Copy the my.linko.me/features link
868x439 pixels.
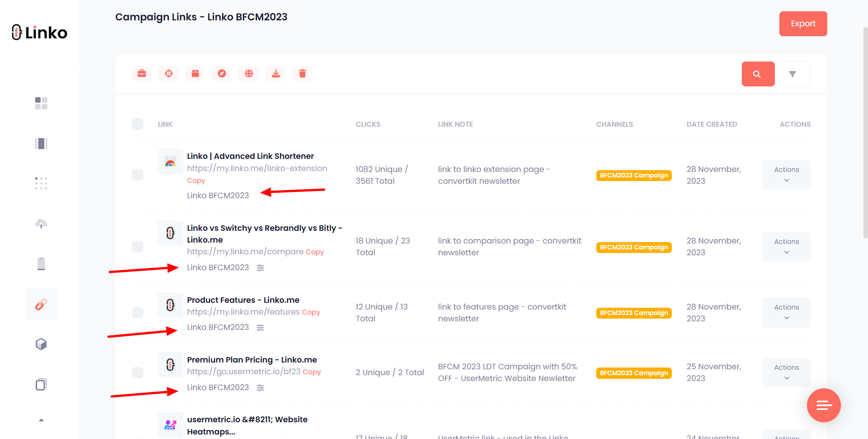pyautogui.click(x=311, y=312)
